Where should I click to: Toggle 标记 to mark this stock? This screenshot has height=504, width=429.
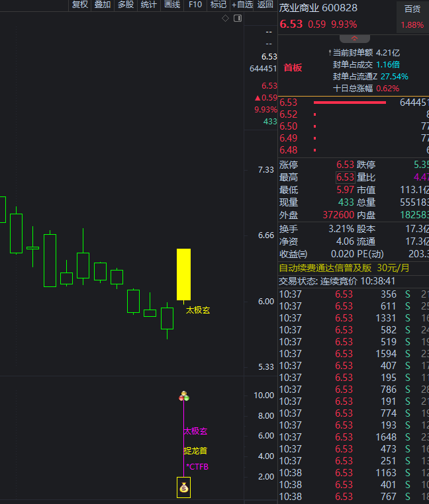coord(218,5)
